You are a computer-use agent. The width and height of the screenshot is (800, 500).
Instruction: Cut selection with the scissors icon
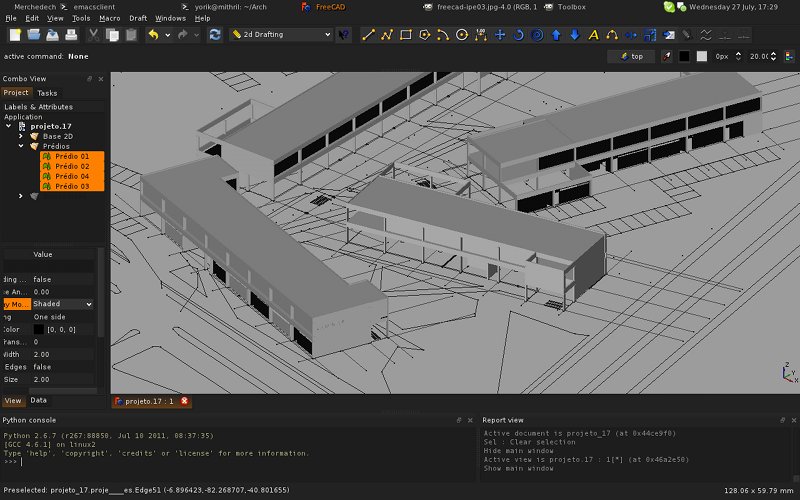coord(93,35)
